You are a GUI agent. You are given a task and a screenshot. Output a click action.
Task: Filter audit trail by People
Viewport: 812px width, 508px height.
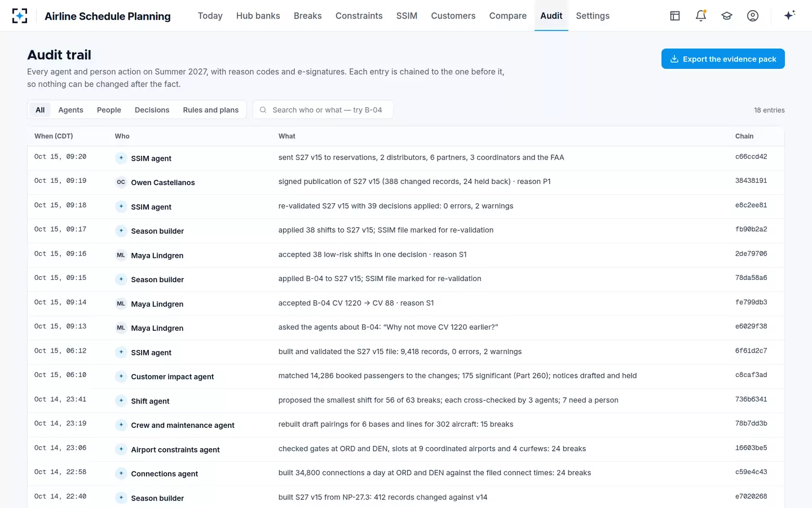[109, 110]
